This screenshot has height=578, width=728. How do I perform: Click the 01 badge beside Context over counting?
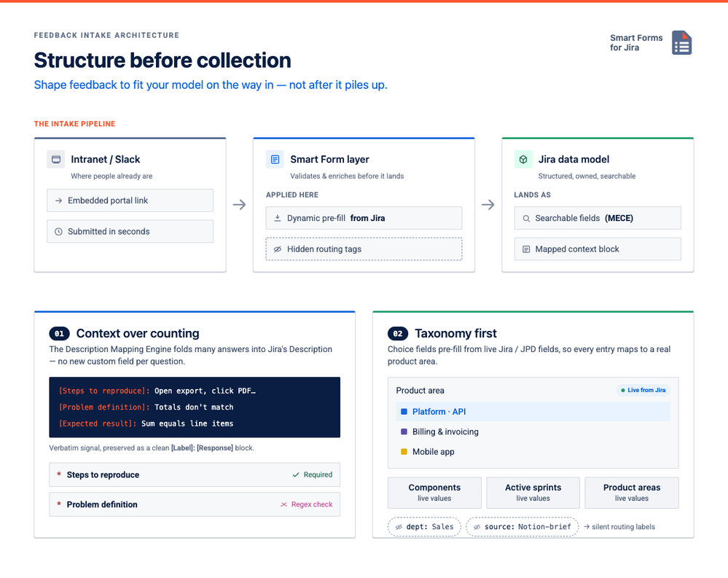click(60, 333)
